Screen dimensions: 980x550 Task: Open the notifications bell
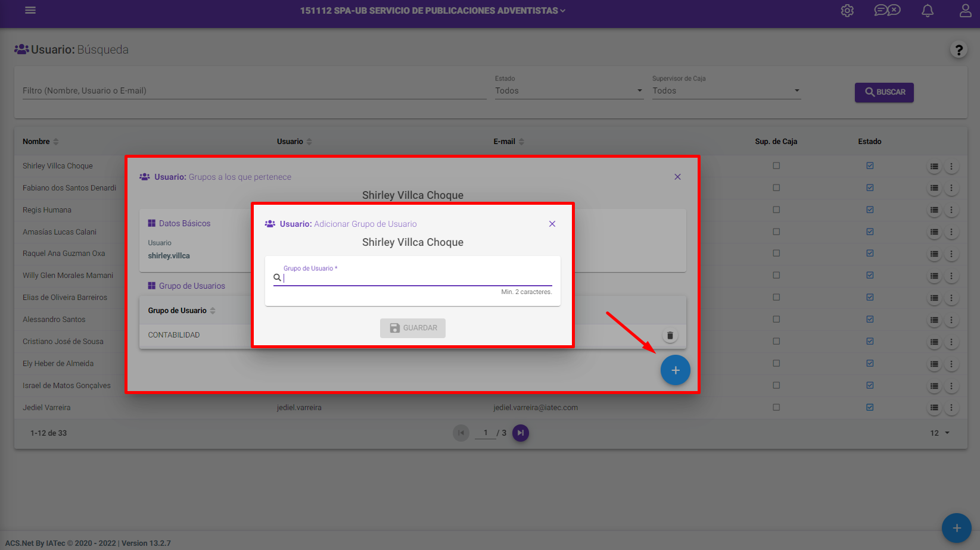click(x=928, y=11)
